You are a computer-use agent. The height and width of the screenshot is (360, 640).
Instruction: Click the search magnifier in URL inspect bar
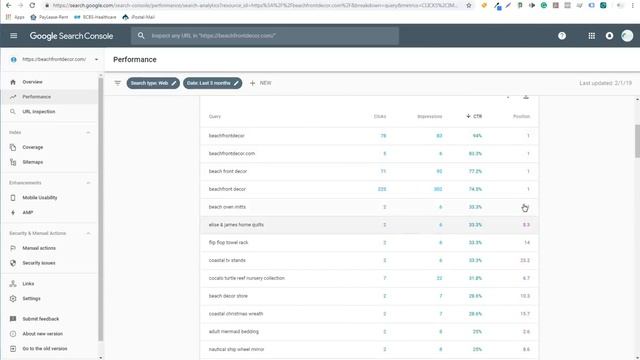141,36
